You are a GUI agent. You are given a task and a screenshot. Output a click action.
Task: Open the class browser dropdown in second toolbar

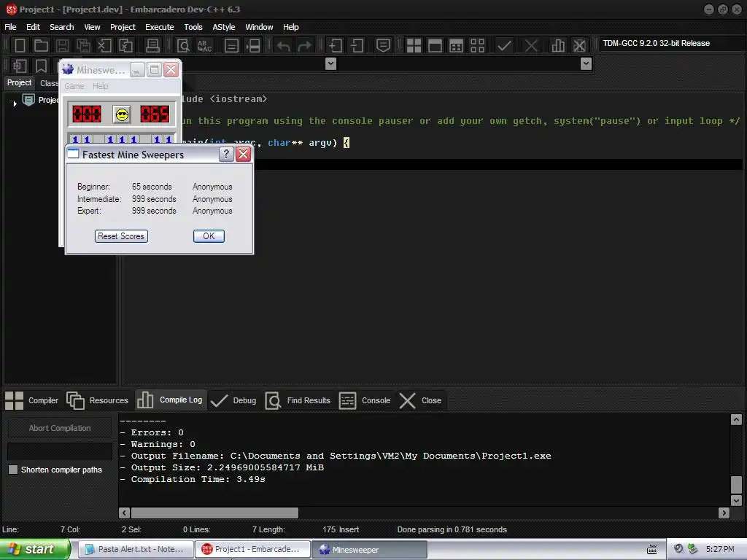pyautogui.click(x=330, y=64)
